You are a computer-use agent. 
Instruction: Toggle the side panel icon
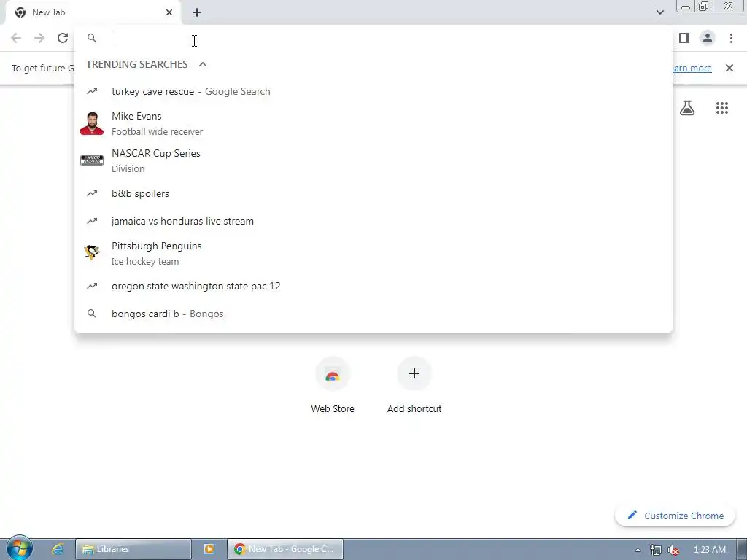tap(684, 38)
